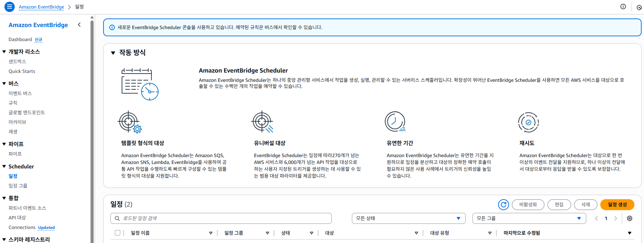
Task: Click the flexible time window clock icon
Action: (x=395, y=121)
